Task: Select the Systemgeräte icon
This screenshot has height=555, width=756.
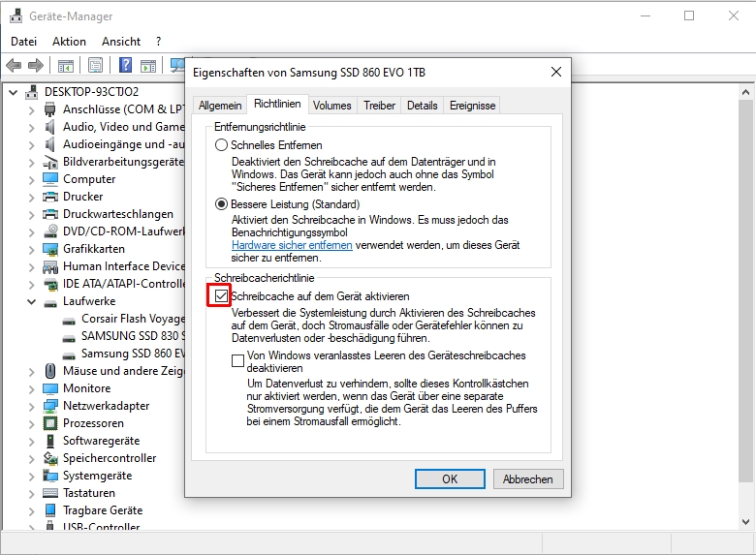Action: point(50,476)
